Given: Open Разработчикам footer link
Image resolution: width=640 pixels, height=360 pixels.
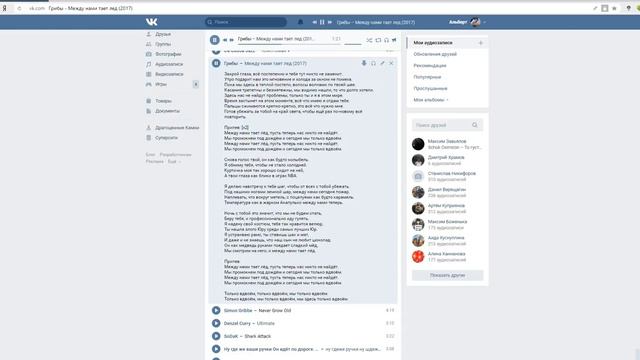Looking at the screenshot, I should coord(176,155).
